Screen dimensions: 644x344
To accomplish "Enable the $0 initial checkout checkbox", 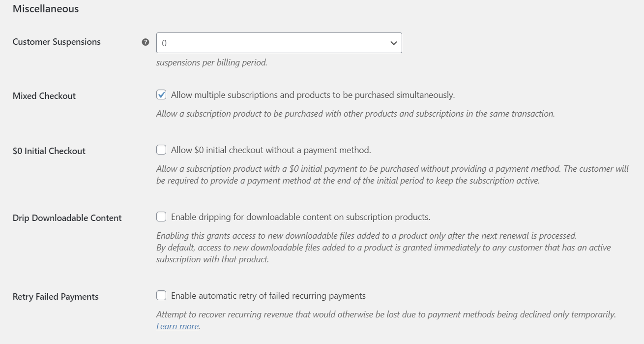I will (161, 150).
